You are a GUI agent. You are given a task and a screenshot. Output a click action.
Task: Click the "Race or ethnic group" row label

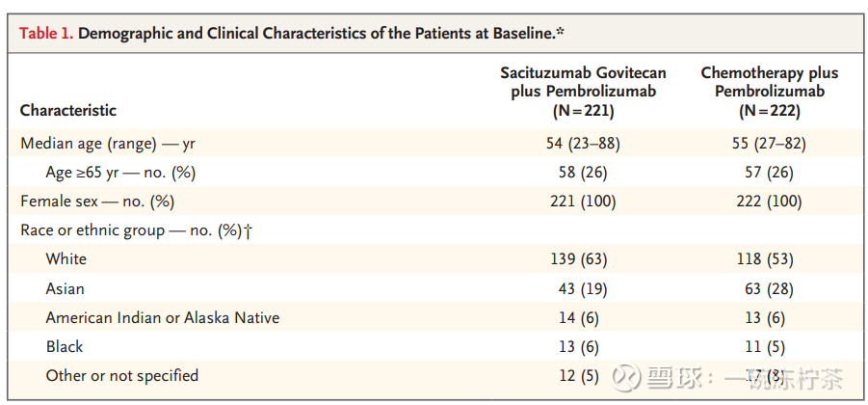(128, 230)
